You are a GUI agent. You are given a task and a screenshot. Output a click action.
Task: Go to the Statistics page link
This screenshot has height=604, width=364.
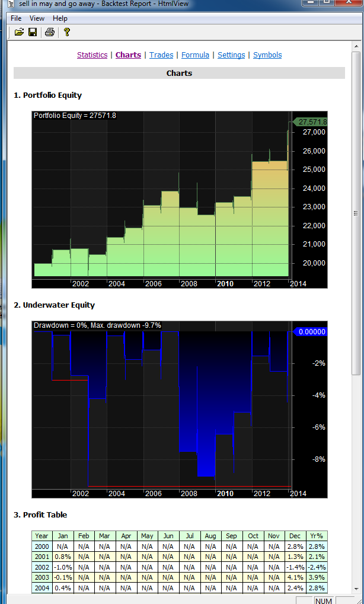click(92, 55)
